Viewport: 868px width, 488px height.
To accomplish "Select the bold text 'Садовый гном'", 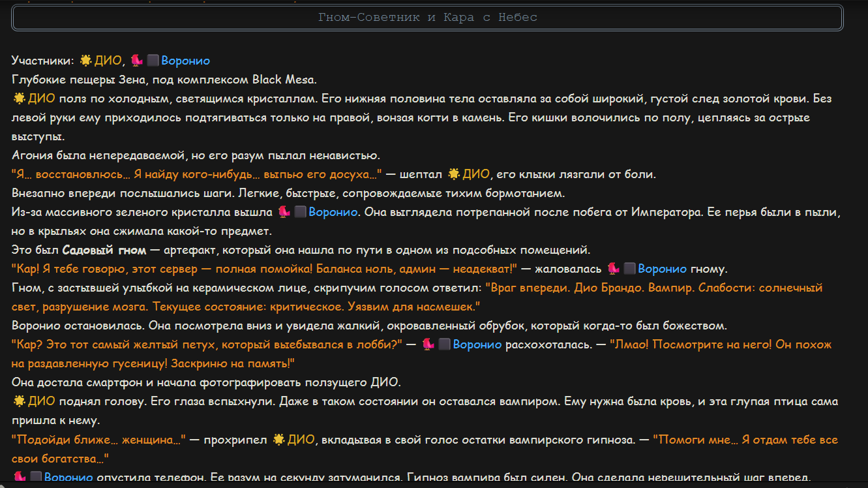I will (x=104, y=250).
